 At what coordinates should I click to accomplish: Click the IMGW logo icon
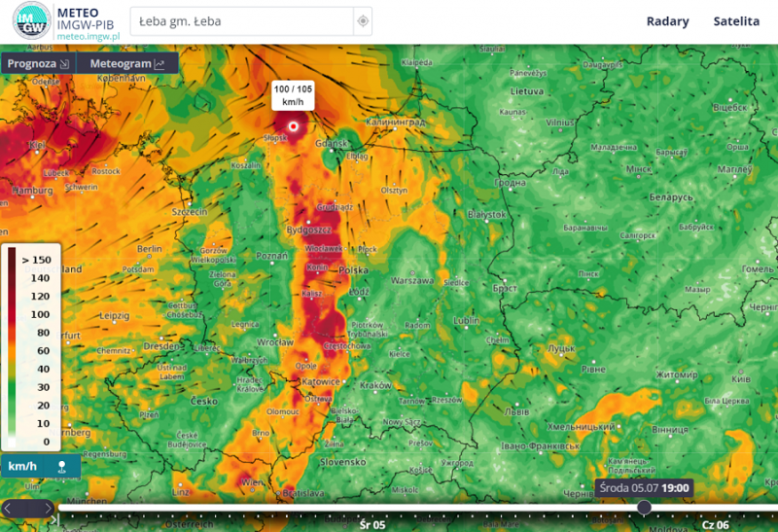pyautogui.click(x=32, y=21)
